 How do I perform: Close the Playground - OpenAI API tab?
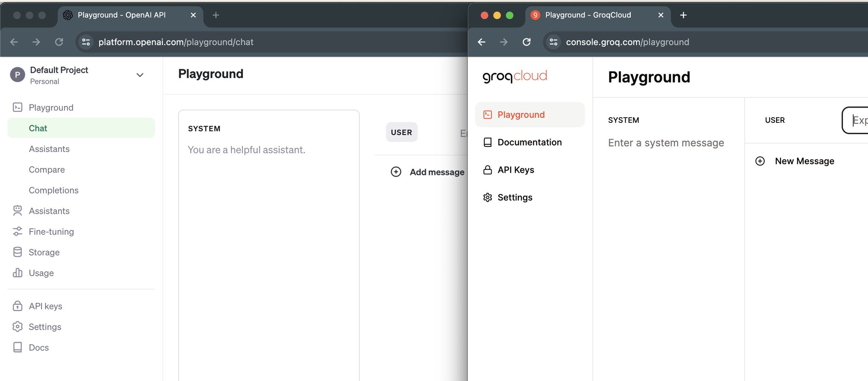click(193, 15)
